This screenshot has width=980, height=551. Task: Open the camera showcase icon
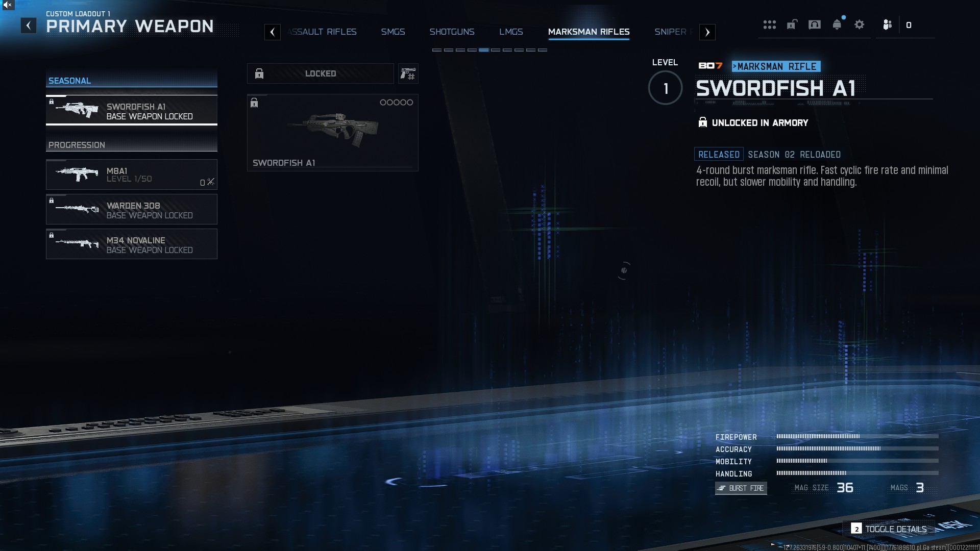(815, 24)
